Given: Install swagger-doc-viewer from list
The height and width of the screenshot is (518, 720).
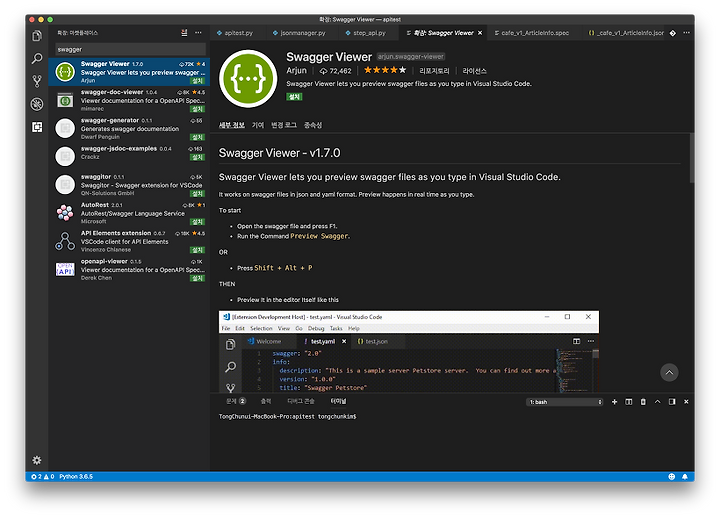Looking at the screenshot, I should [197, 109].
